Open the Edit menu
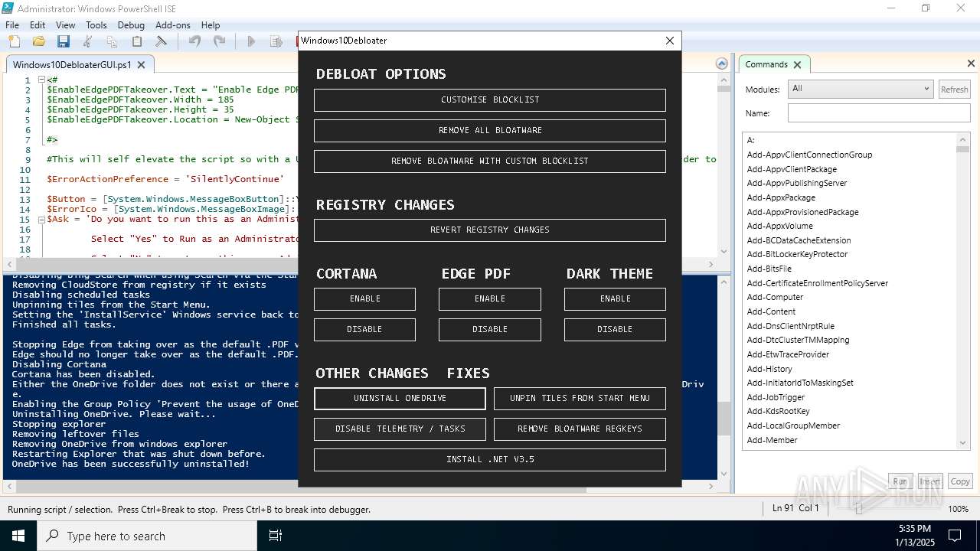 point(38,25)
